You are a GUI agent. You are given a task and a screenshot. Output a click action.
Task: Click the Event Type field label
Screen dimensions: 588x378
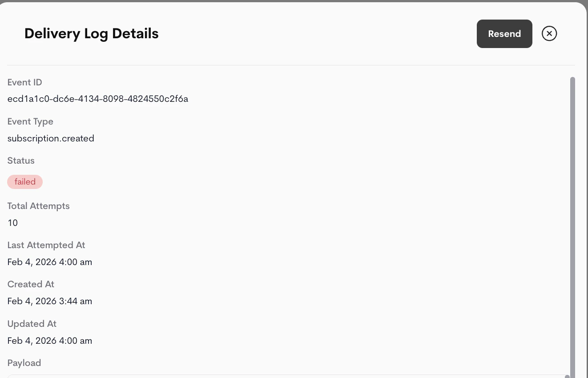click(30, 121)
